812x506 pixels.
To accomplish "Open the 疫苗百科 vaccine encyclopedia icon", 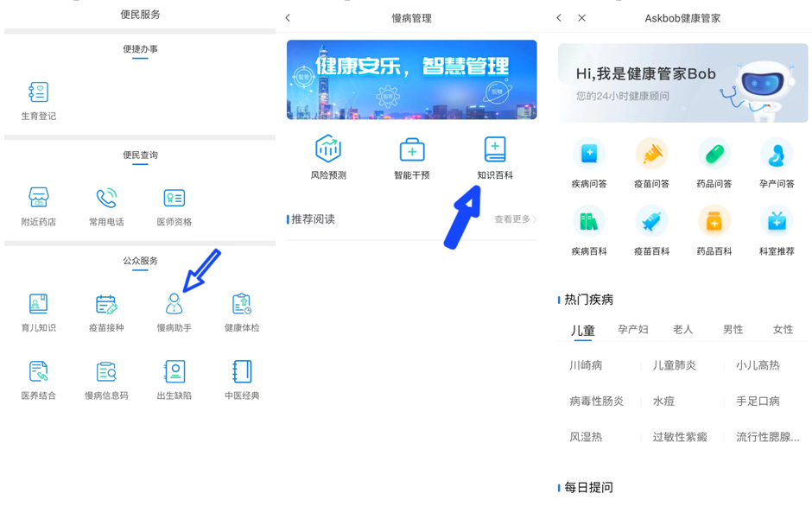I will (x=651, y=221).
